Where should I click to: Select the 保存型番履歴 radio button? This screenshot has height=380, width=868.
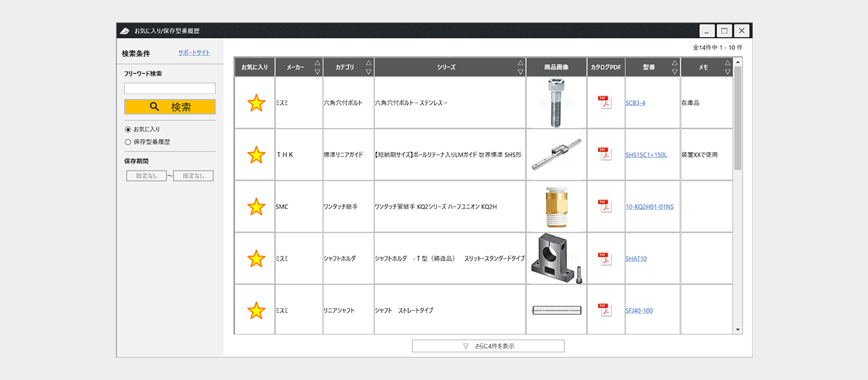tap(127, 142)
